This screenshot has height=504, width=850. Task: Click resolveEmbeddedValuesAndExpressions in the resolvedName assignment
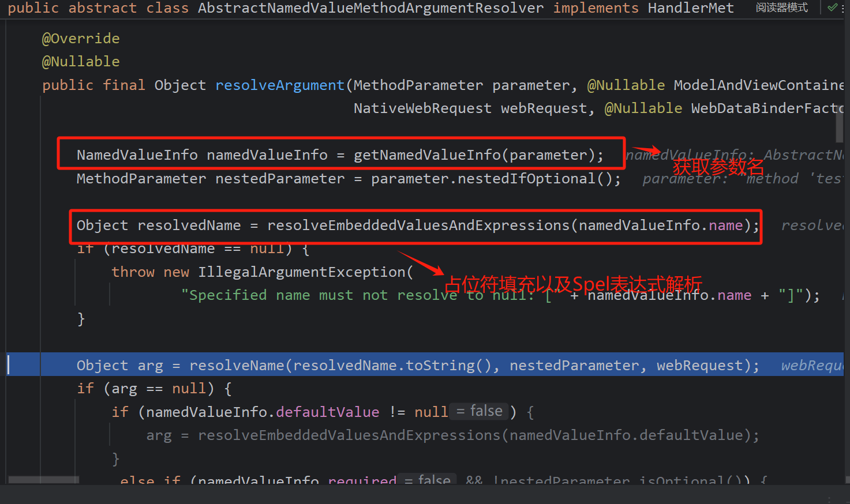pyautogui.click(x=418, y=225)
